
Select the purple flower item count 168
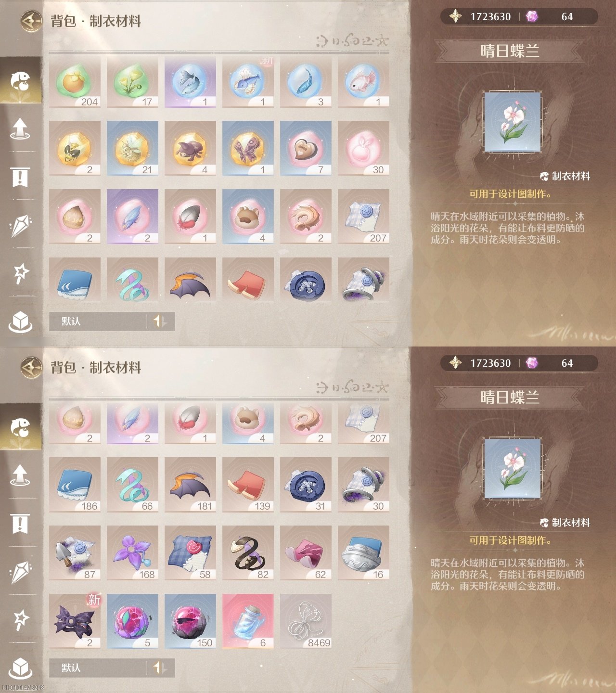132,553
